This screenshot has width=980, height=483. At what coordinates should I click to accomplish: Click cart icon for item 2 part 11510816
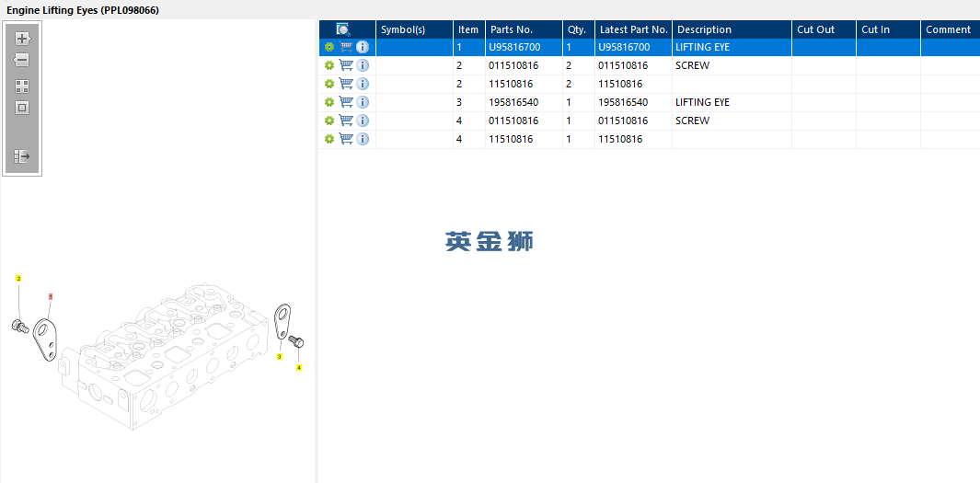point(346,84)
